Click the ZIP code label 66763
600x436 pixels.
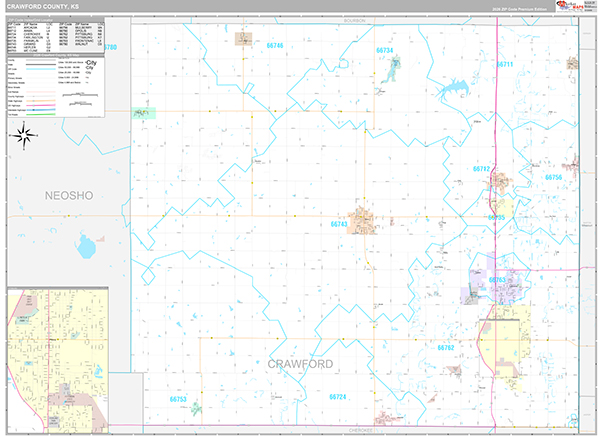click(x=497, y=280)
